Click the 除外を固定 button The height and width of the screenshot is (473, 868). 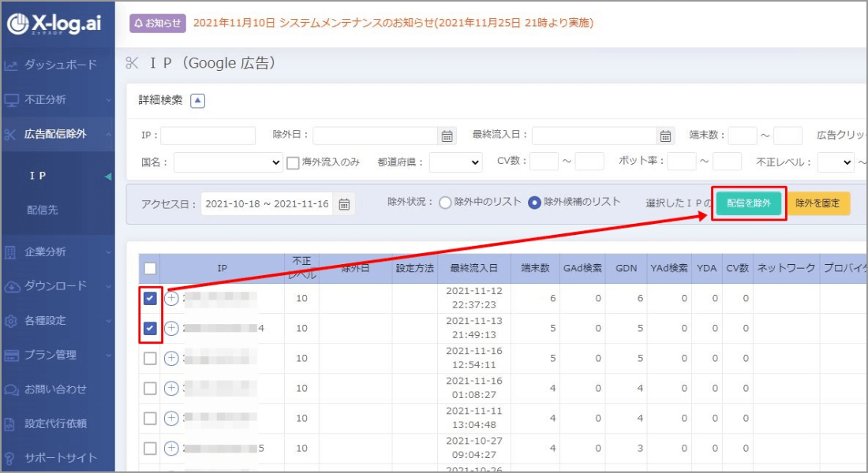pyautogui.click(x=817, y=203)
